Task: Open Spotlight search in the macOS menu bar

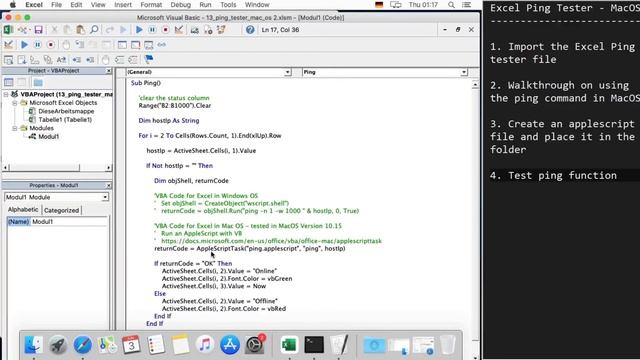Action: [451, 5]
